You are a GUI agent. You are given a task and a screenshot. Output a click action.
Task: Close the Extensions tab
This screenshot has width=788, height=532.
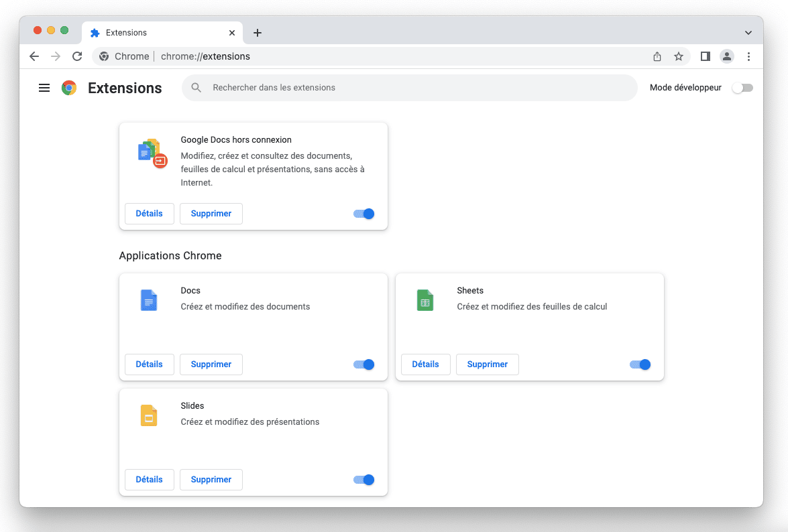[x=231, y=33]
